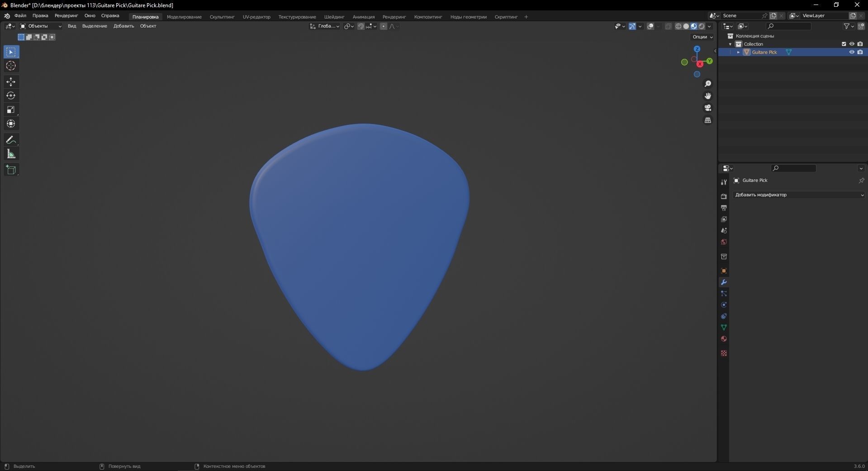
Task: Switch to the Моделирование workspace tab
Action: pyautogui.click(x=184, y=17)
